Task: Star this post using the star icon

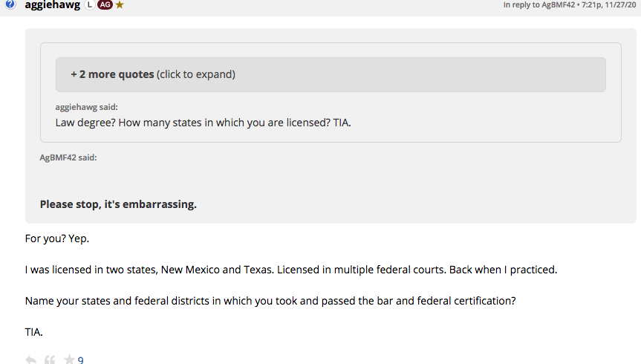Action: [69, 360]
